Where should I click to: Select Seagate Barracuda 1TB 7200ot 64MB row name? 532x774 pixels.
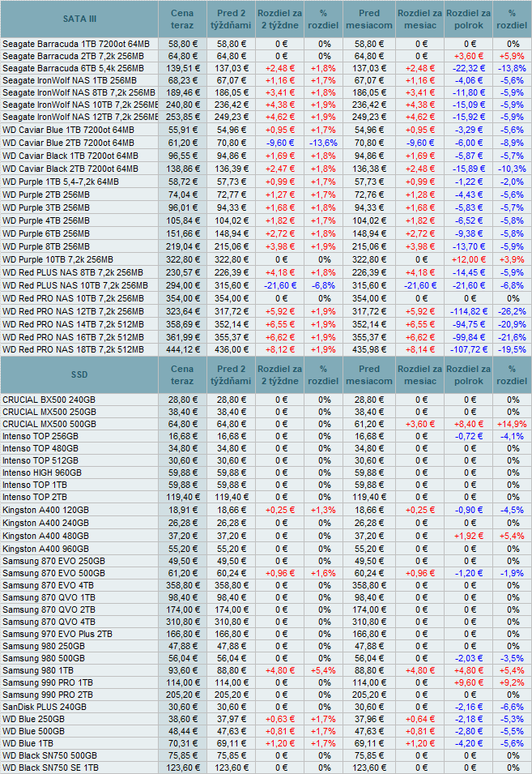point(76,44)
